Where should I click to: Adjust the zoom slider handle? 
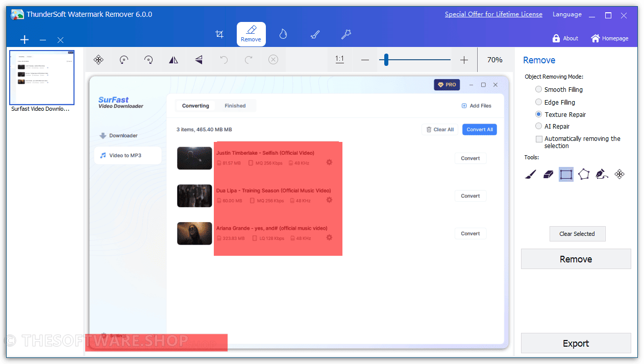[x=386, y=60]
